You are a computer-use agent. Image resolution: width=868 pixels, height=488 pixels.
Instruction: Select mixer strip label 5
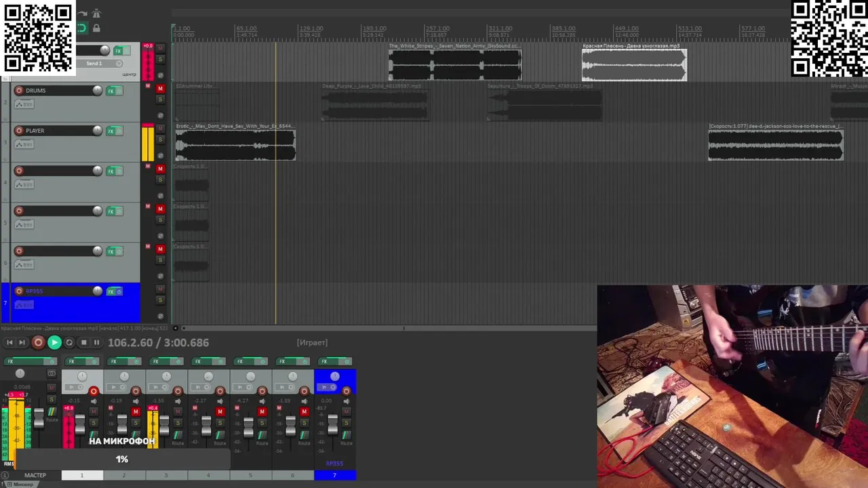250,475
